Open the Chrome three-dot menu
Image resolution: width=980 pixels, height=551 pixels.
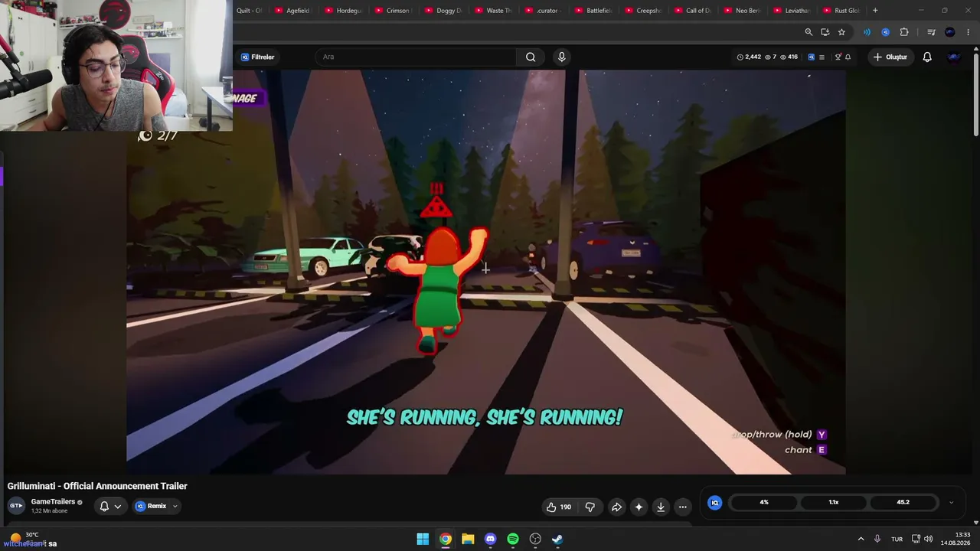[968, 32]
